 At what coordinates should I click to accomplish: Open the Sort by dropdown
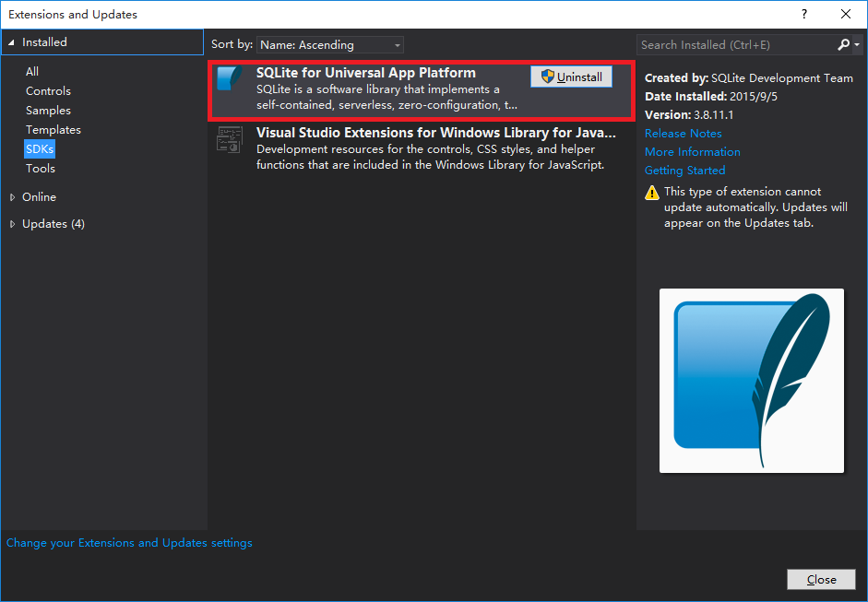pos(330,45)
